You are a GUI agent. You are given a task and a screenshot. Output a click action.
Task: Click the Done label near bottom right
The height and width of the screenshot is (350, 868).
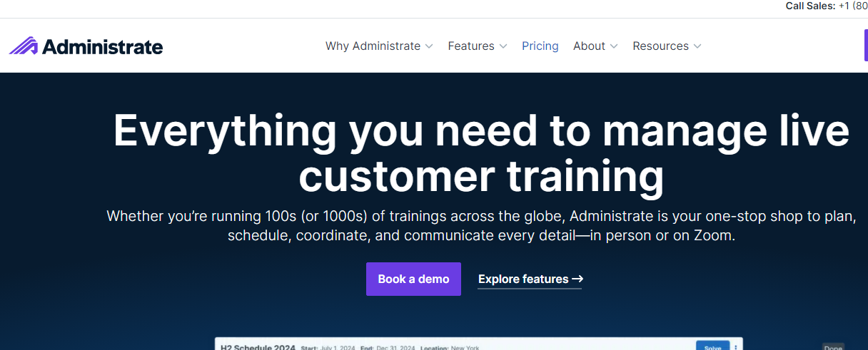tap(833, 347)
